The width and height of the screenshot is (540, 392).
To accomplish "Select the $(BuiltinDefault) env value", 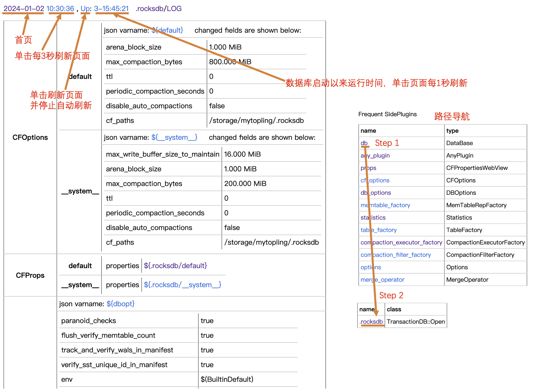I will click(x=227, y=379).
